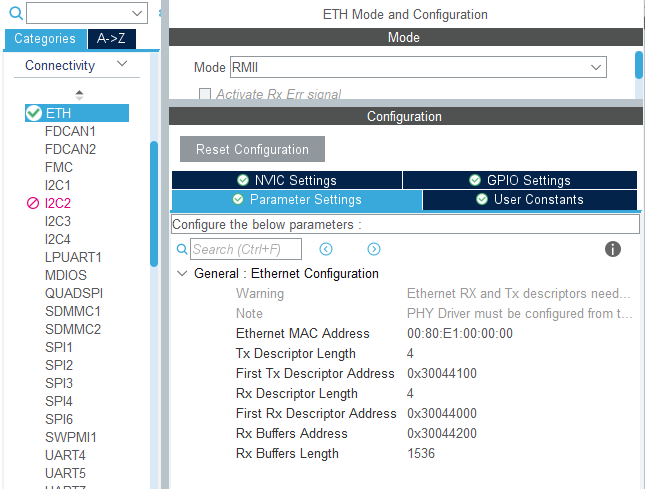Open the GPIO Settings tab
645x489 pixels.
point(520,180)
